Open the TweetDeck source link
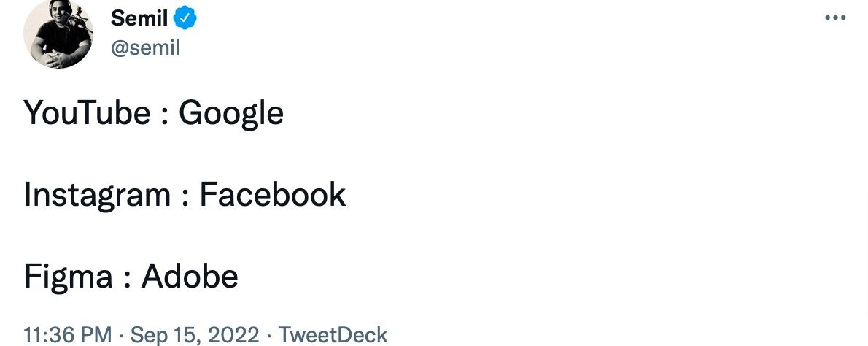Image resolution: width=868 pixels, height=346 pixels. pos(333,336)
